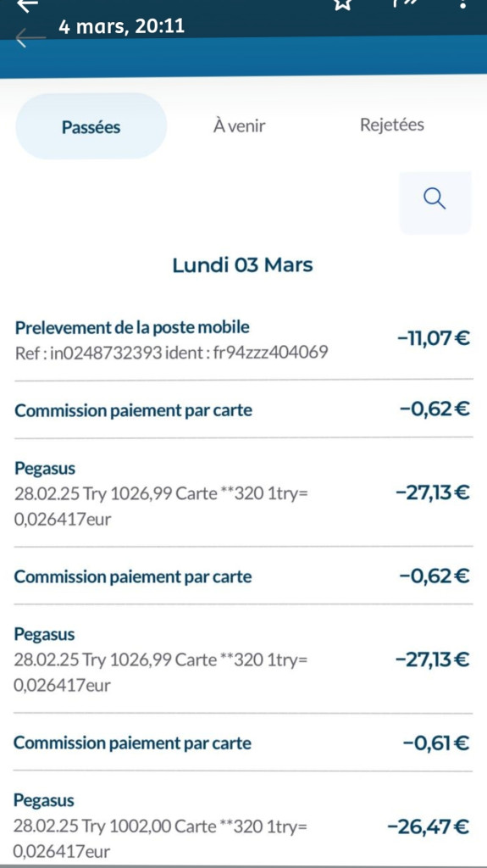
Task: Open the second Pegasus -27,13 € transaction
Action: 244,659
